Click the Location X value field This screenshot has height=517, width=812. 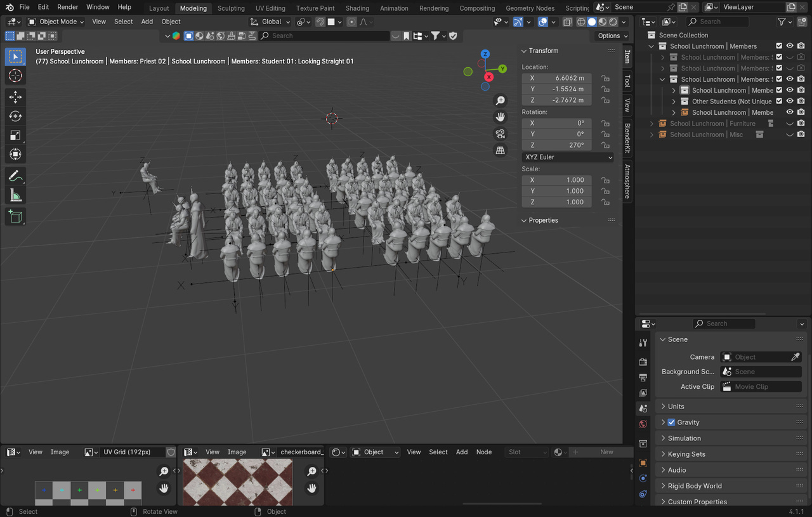click(x=556, y=78)
